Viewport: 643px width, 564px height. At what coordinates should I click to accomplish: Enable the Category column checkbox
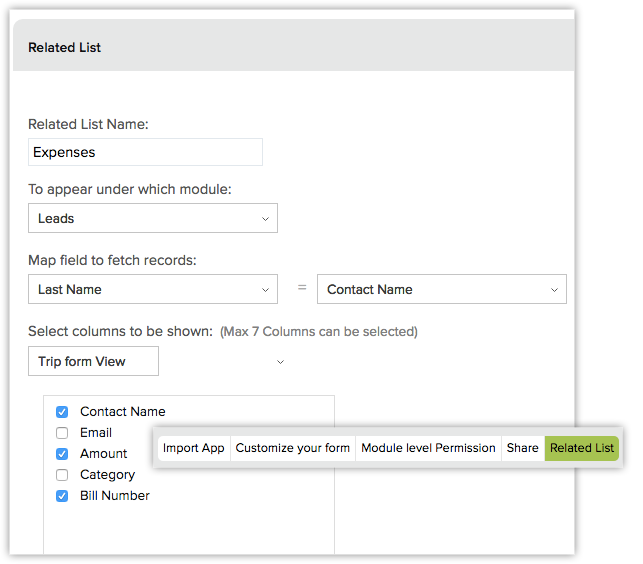point(62,475)
